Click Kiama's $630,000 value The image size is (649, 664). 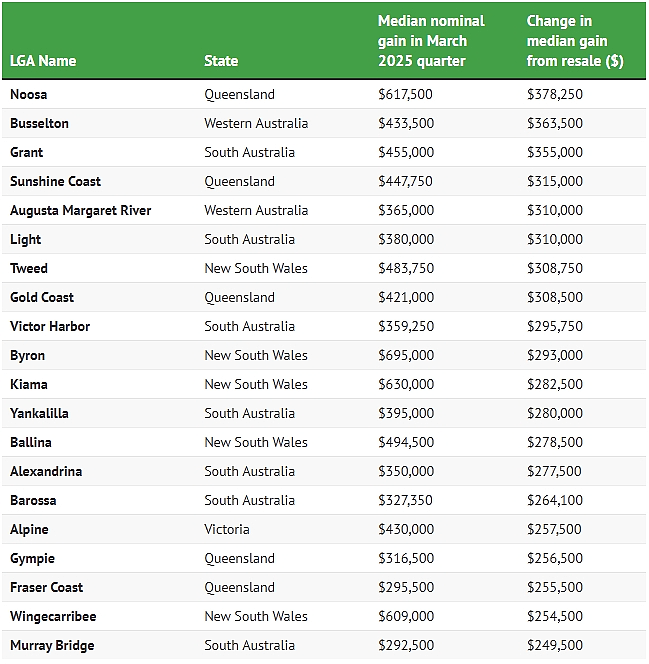[x=406, y=385]
